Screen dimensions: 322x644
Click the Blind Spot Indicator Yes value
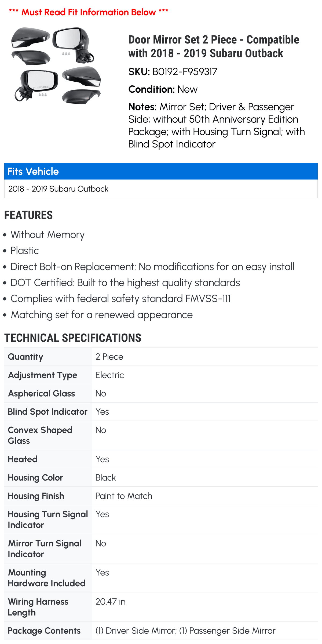coord(102,412)
